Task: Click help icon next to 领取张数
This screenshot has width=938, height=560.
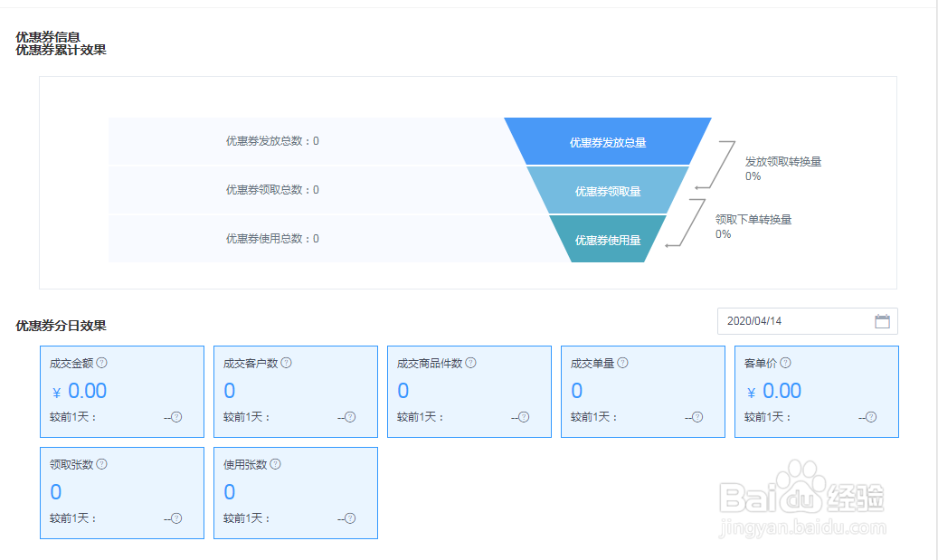Action: (101, 464)
